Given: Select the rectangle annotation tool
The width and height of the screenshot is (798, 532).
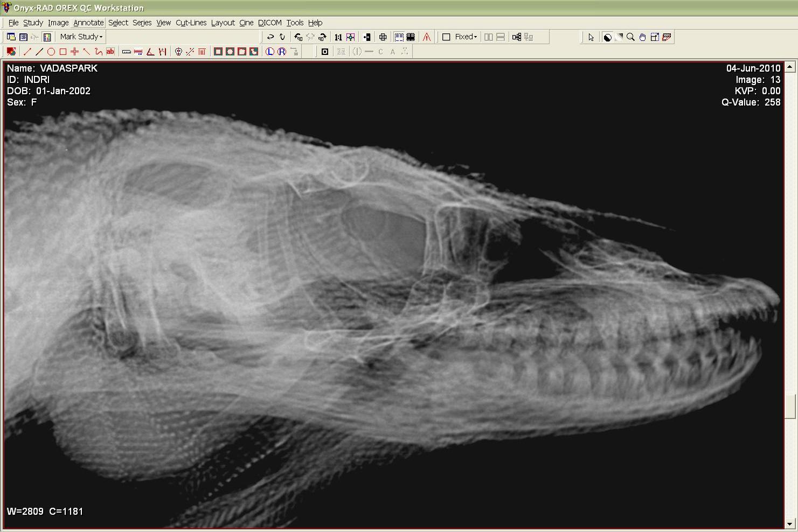Looking at the screenshot, I should point(63,52).
